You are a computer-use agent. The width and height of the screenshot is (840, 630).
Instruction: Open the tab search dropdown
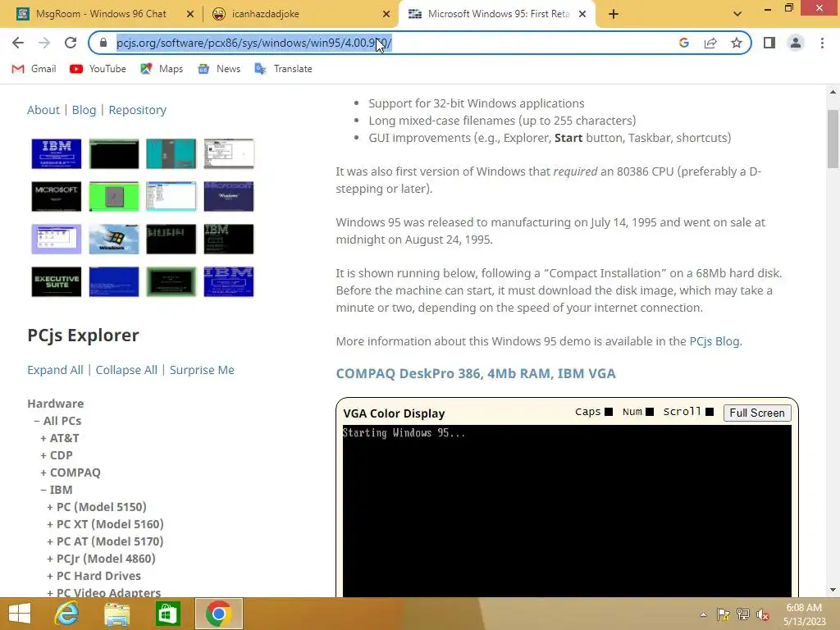click(x=737, y=14)
